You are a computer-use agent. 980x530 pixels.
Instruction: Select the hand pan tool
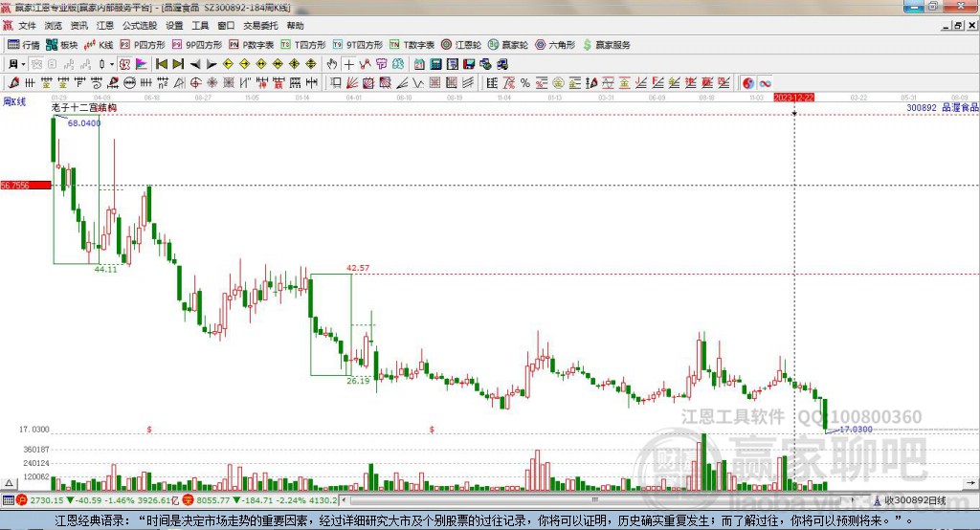click(332, 64)
